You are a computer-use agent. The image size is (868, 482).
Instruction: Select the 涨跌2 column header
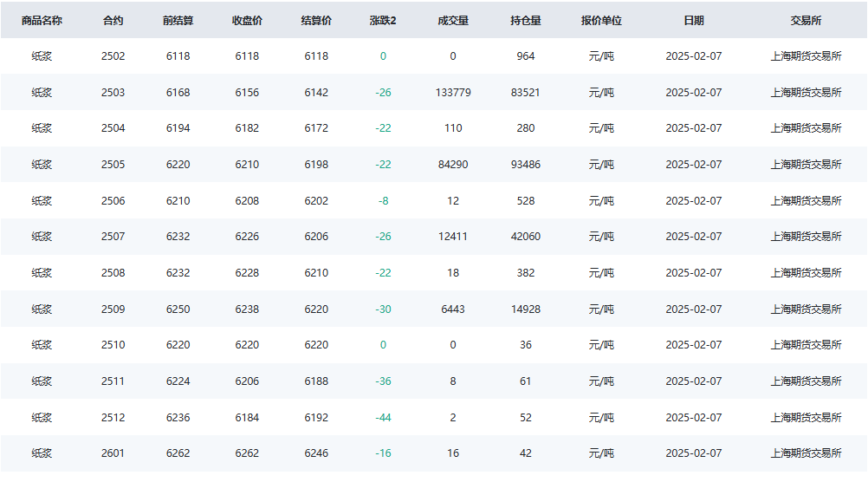[383, 21]
